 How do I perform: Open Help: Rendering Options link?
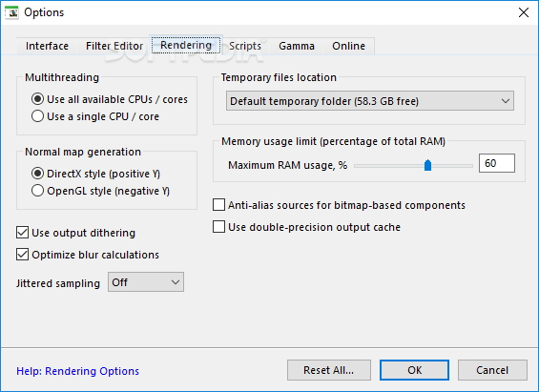[77, 371]
